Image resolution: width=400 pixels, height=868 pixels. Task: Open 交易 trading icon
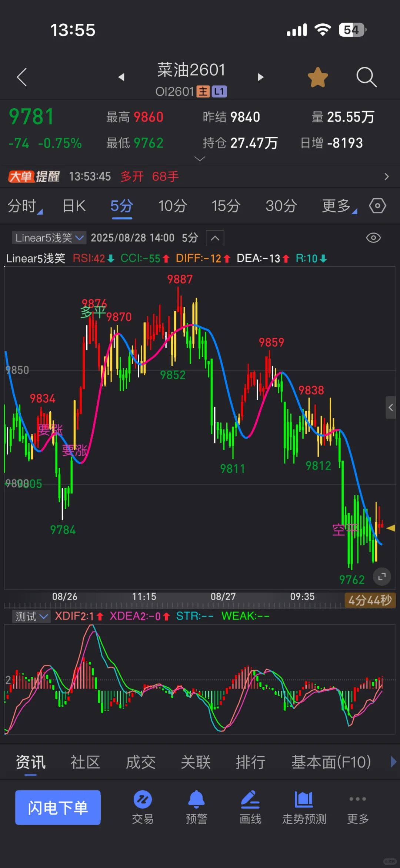click(143, 807)
